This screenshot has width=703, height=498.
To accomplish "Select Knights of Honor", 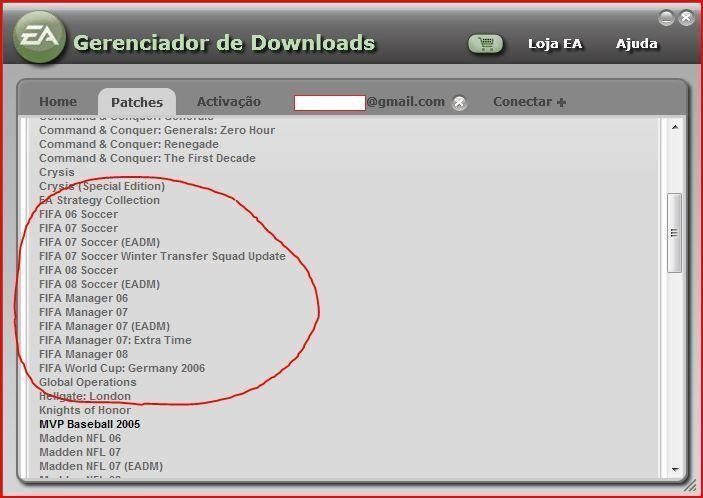I will coord(85,410).
